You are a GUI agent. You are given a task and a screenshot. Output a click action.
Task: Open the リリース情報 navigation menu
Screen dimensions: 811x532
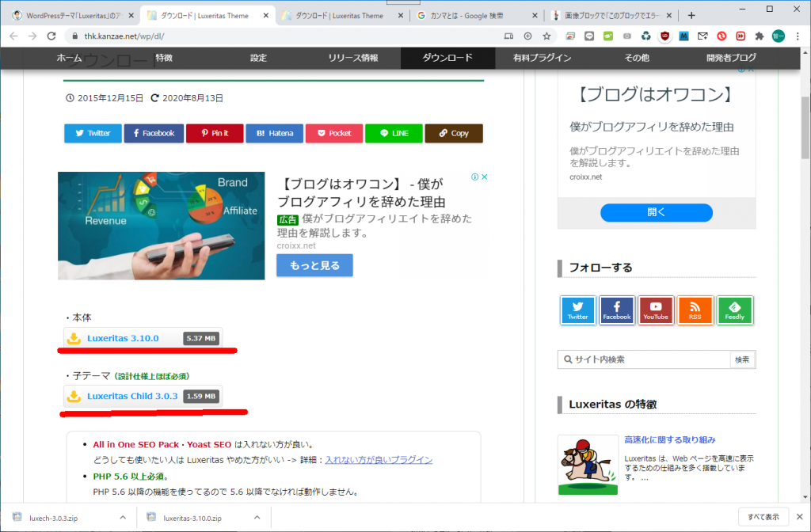click(x=352, y=58)
